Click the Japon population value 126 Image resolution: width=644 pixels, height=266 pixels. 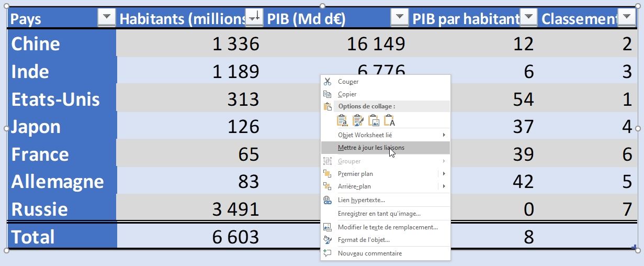point(243,127)
